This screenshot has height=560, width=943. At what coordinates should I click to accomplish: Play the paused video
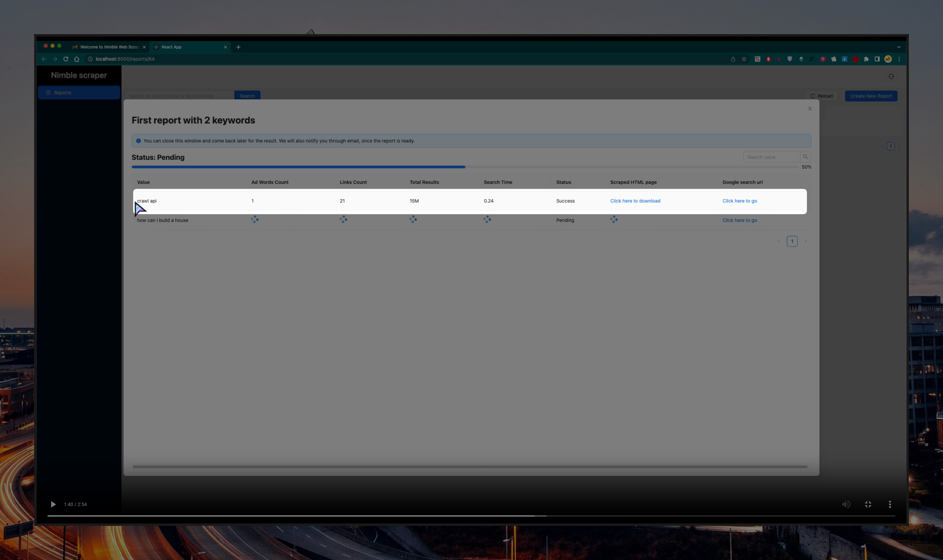click(53, 504)
